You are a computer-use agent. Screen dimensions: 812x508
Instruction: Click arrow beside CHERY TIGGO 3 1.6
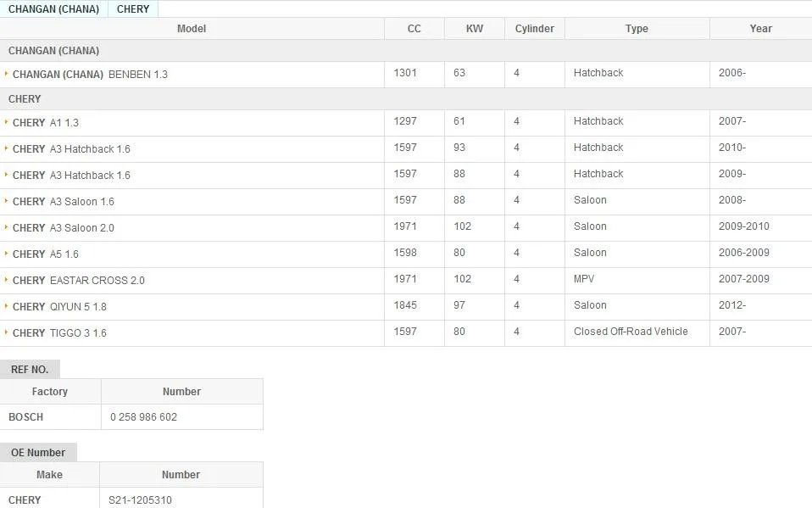(6, 332)
